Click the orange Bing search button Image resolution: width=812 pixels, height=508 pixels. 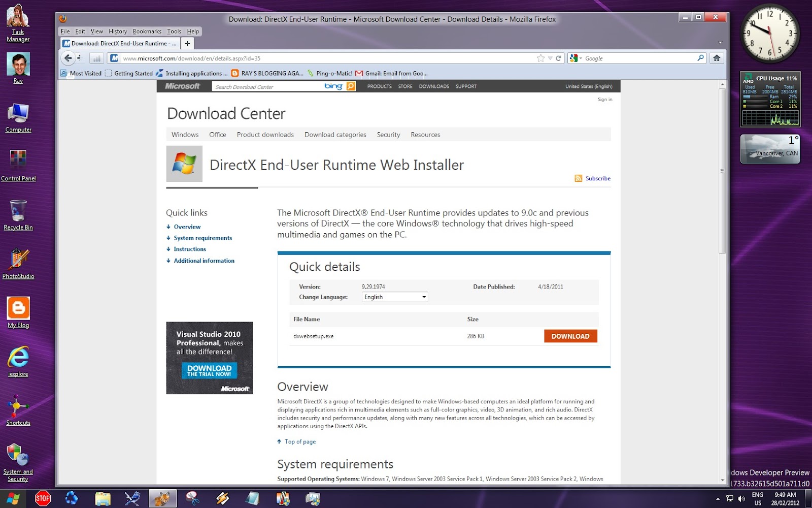coord(351,86)
